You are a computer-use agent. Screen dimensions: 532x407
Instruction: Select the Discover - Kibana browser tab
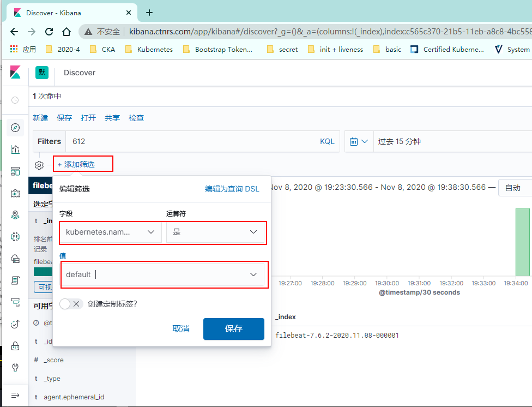tap(71, 13)
